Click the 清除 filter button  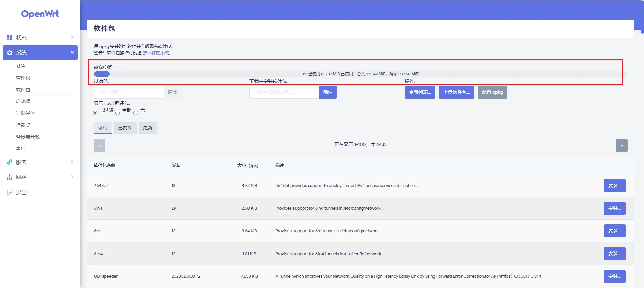pos(173,92)
